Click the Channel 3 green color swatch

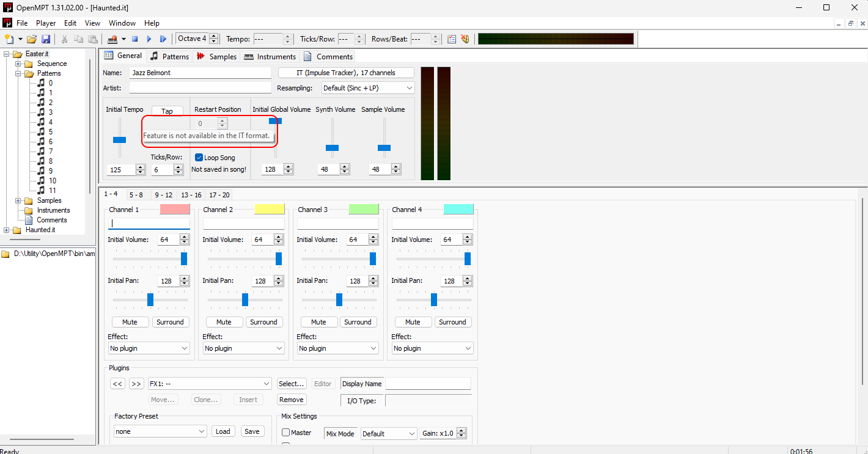[364, 210]
